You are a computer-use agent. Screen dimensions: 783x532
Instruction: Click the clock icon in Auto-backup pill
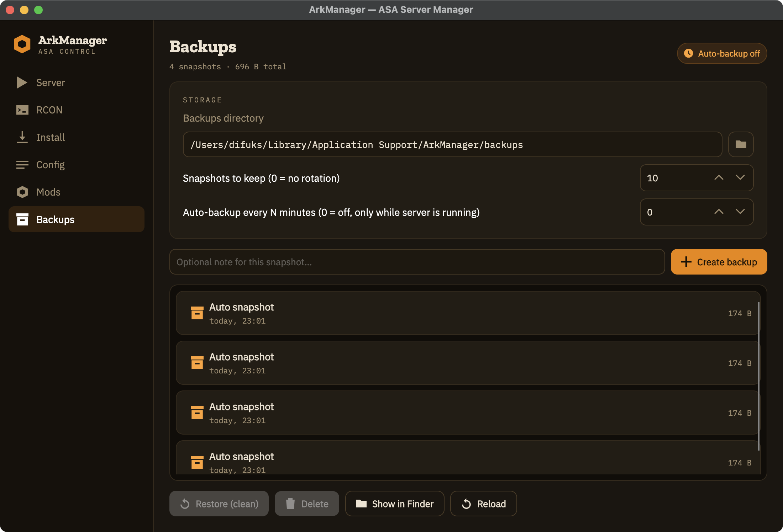click(x=688, y=53)
